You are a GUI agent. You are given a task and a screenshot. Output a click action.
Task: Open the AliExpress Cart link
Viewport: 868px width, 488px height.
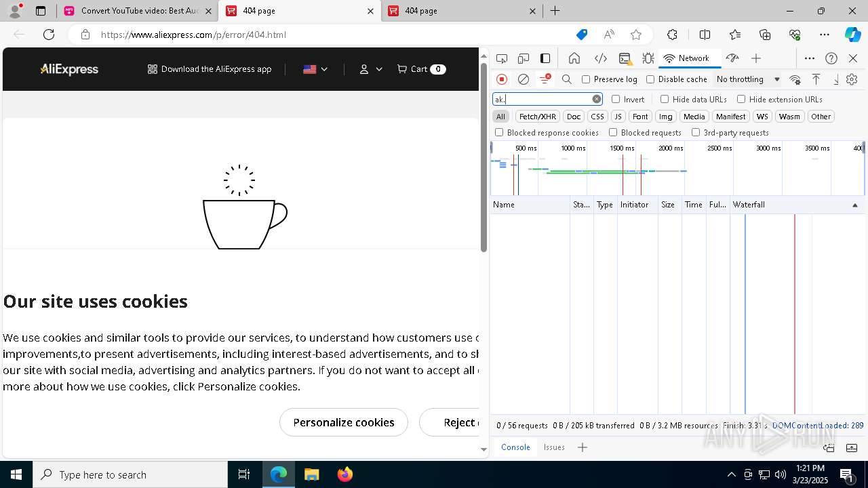tap(421, 69)
